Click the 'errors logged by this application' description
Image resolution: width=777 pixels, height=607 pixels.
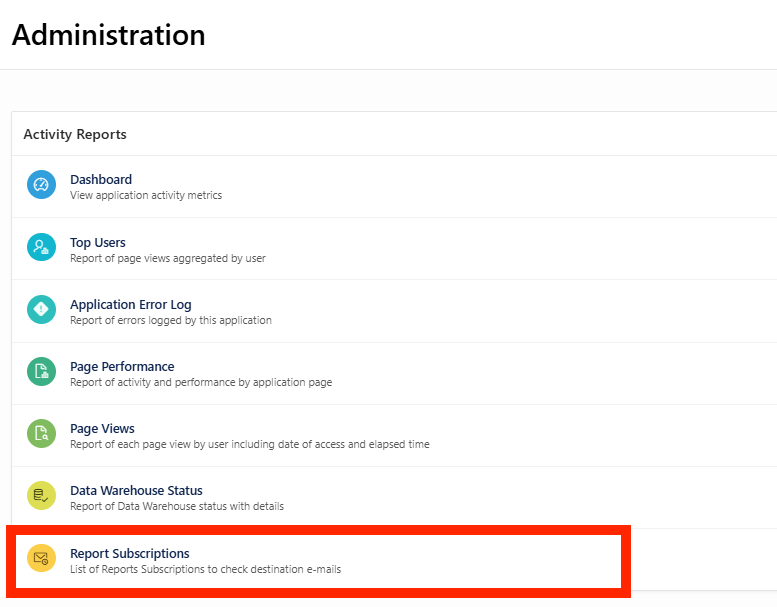(171, 320)
